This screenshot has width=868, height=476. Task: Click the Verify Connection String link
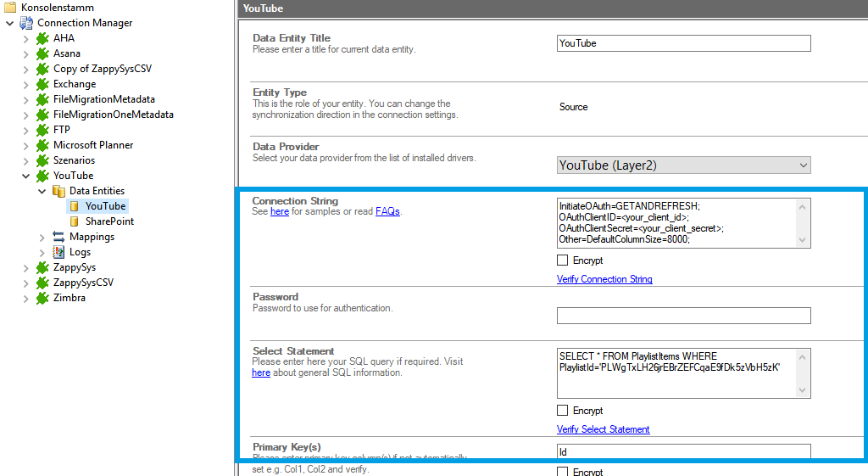pos(604,279)
